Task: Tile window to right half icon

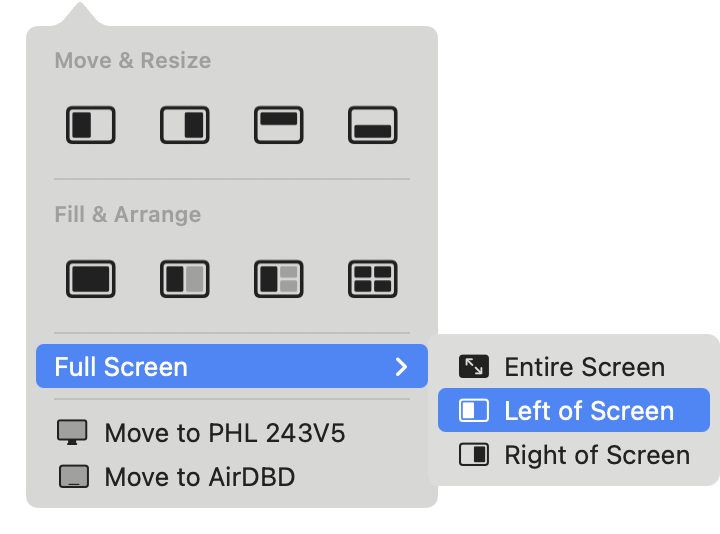Action: [x=185, y=125]
